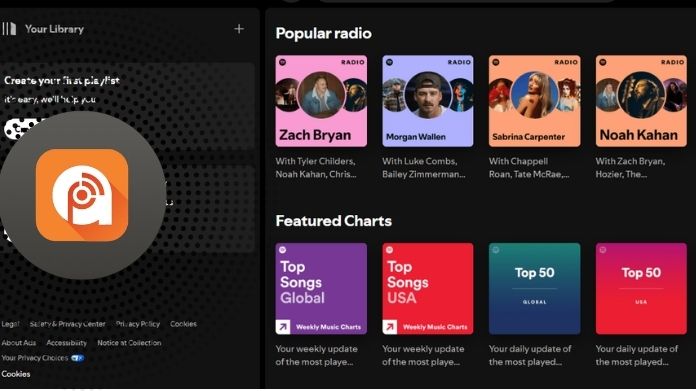Click the Your Library stack icon
The image size is (696, 391).
pos(9,29)
